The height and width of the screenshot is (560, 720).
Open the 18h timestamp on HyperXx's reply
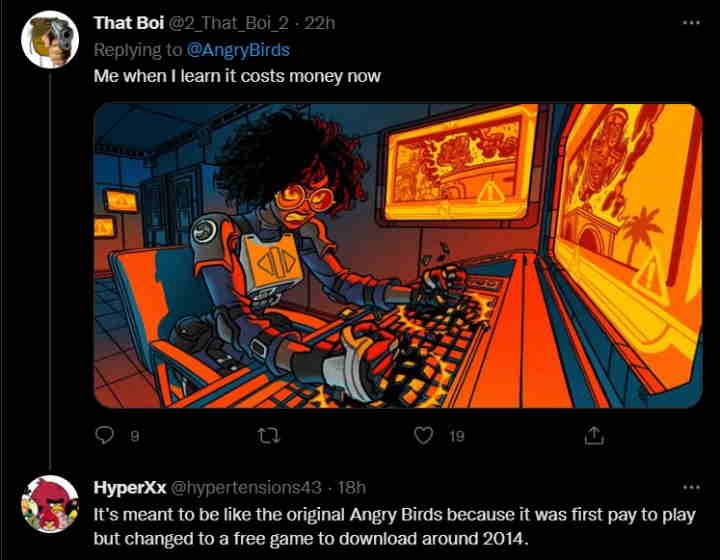(x=352, y=487)
